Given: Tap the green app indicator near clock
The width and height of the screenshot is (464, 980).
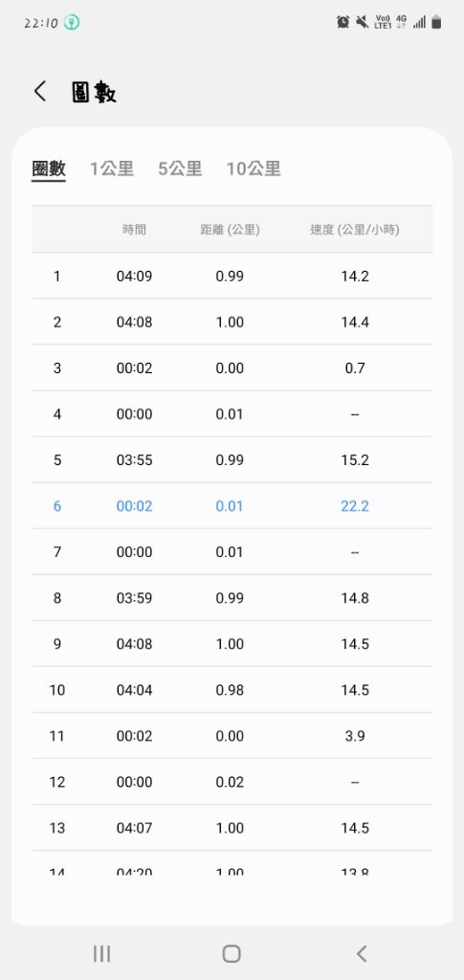Looking at the screenshot, I should point(72,23).
